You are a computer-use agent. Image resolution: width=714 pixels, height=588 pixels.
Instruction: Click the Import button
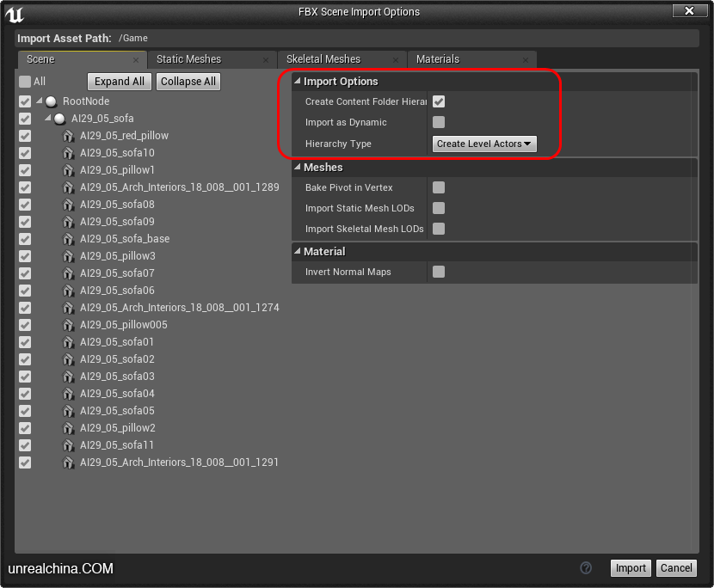point(631,568)
